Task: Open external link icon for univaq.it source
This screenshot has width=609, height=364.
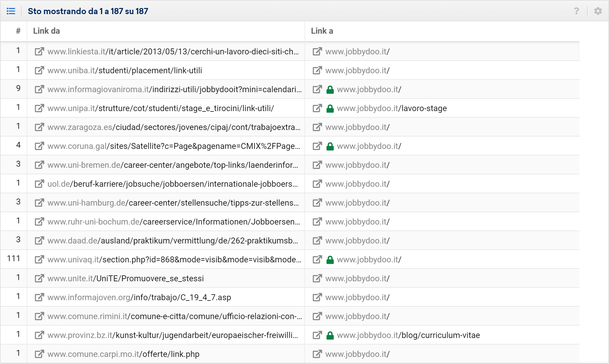Action: [39, 259]
